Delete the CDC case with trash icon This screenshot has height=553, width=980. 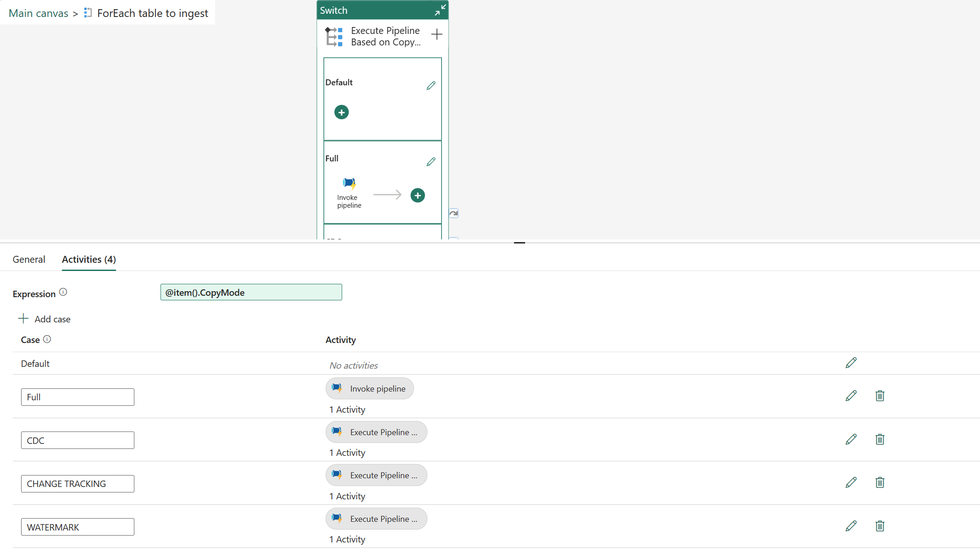tap(880, 439)
